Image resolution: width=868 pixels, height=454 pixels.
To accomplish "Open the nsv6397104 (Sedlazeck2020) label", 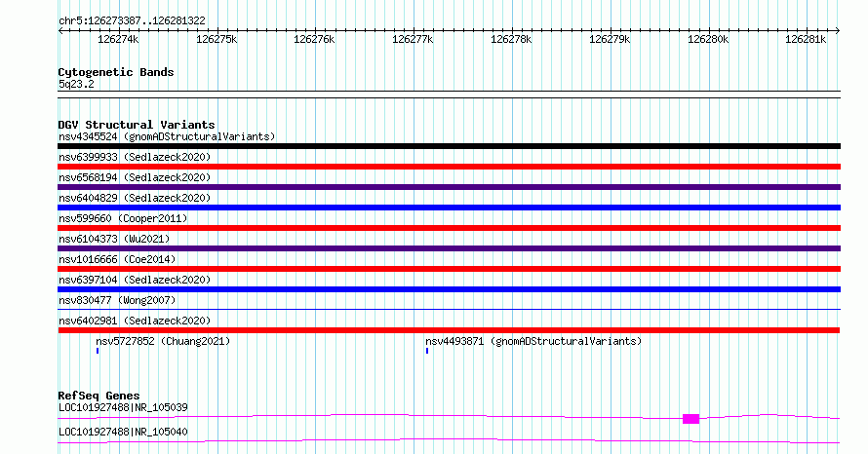I will 135,280.
